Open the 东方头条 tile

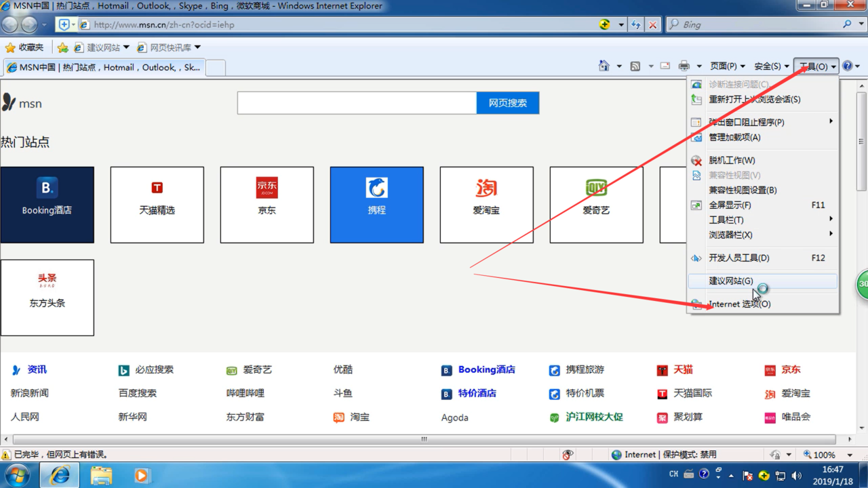[47, 298]
